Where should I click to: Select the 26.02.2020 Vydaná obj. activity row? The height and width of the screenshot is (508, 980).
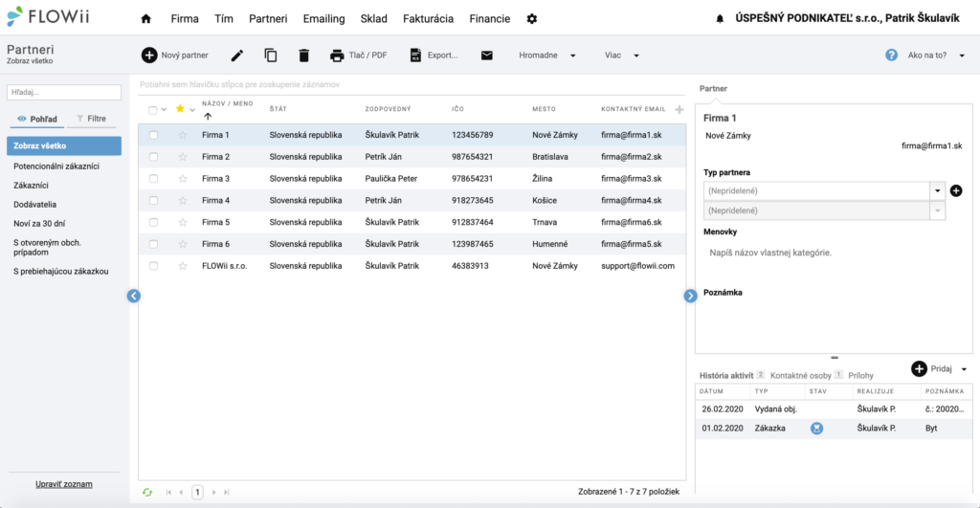[834, 409]
